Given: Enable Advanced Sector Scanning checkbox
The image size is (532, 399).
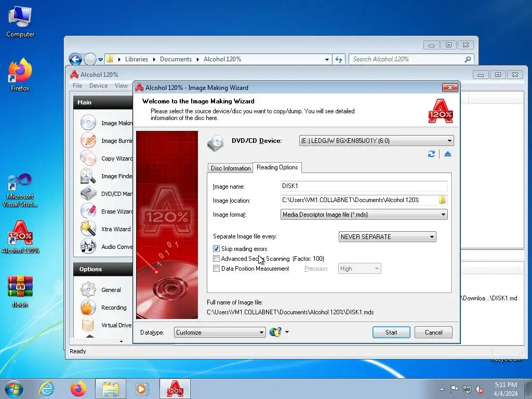Looking at the screenshot, I should (216, 259).
